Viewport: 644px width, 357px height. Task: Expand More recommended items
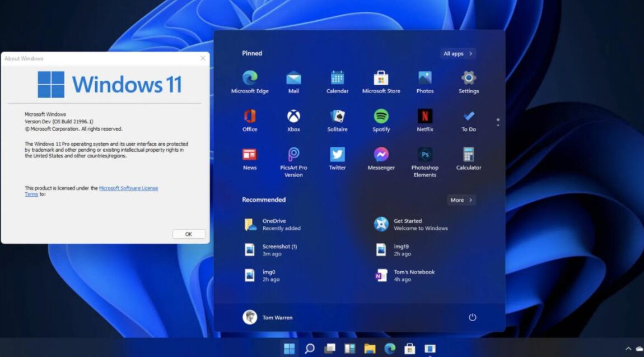[x=461, y=200]
